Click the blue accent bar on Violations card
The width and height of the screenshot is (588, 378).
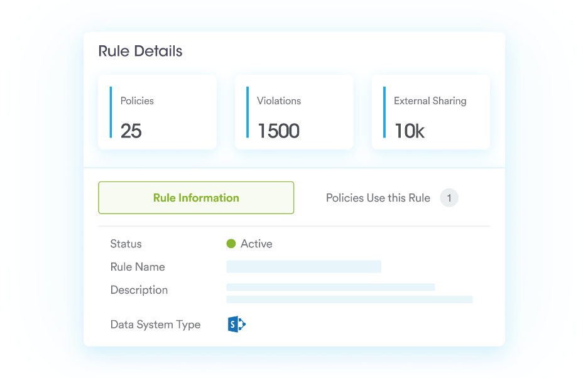click(248, 112)
